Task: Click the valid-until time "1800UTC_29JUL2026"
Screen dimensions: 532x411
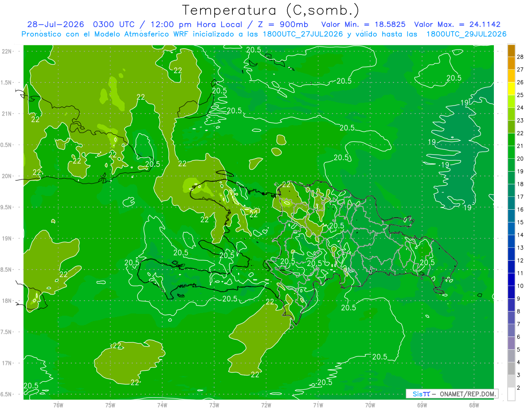Action: pos(466,34)
